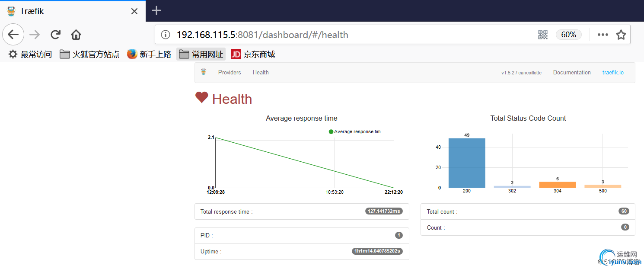Open the site information icon in address bar
Screen dimensions: 644x269
click(165, 35)
